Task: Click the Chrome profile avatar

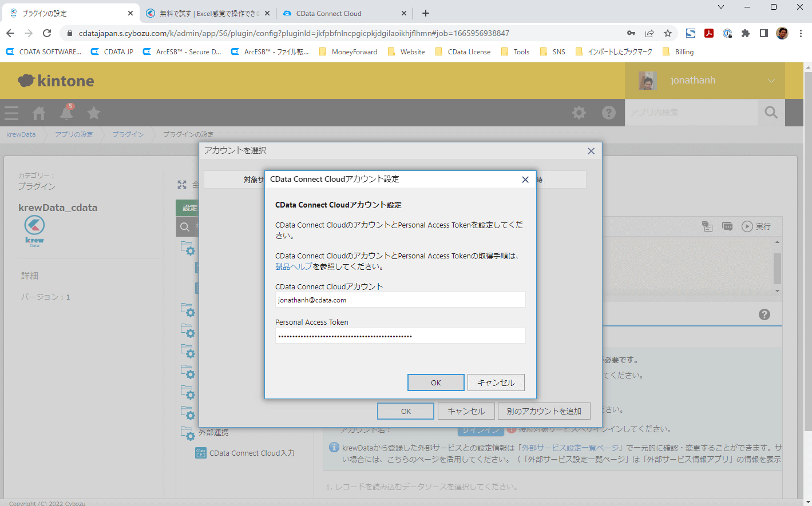Action: [782, 33]
